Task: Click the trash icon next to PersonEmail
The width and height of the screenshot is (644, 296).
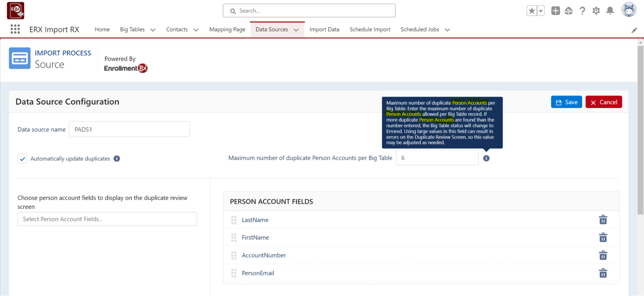Action: click(x=603, y=273)
